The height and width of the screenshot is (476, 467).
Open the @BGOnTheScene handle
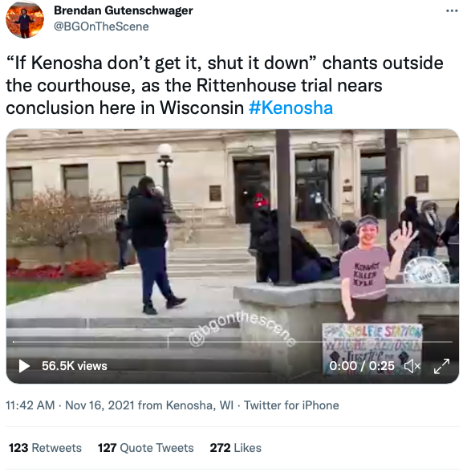click(101, 26)
